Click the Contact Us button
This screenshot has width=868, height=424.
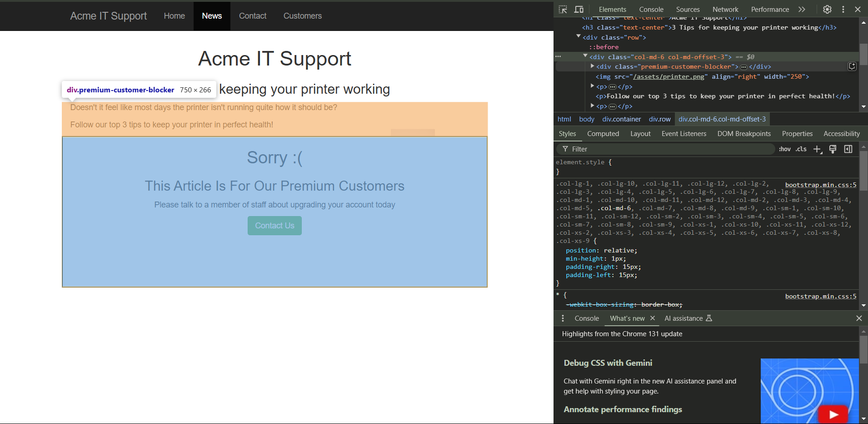[274, 226]
